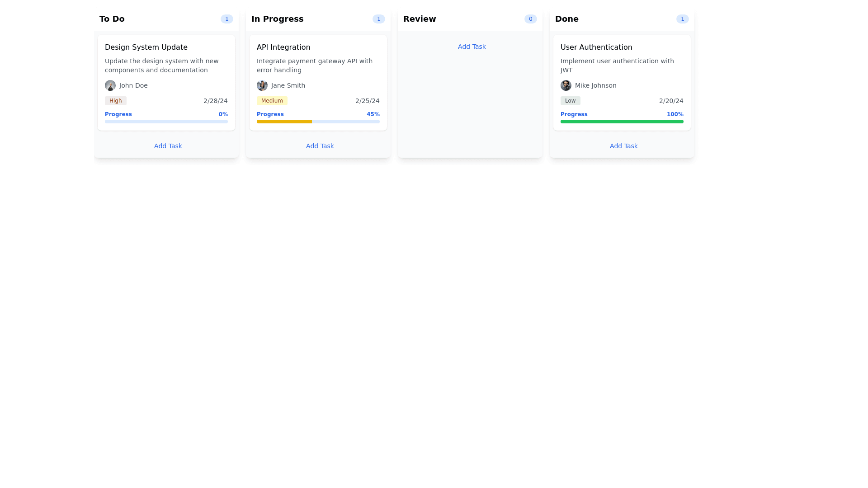Click the Medium priority tag
This screenshot has width=868, height=488.
coord(272,101)
